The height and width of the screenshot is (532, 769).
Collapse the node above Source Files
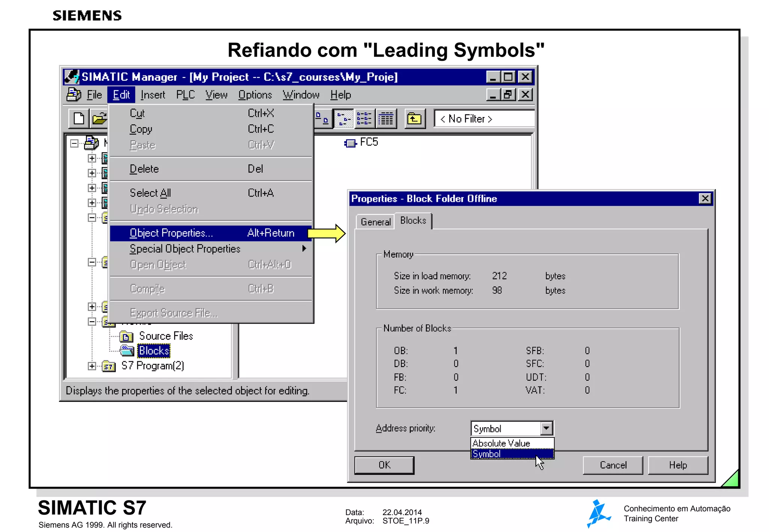click(x=92, y=322)
